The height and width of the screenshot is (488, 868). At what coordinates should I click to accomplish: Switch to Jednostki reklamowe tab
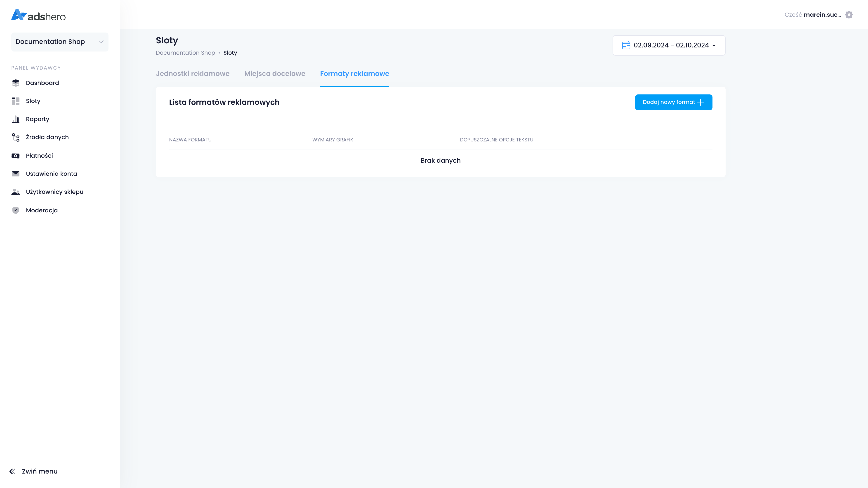(x=192, y=74)
